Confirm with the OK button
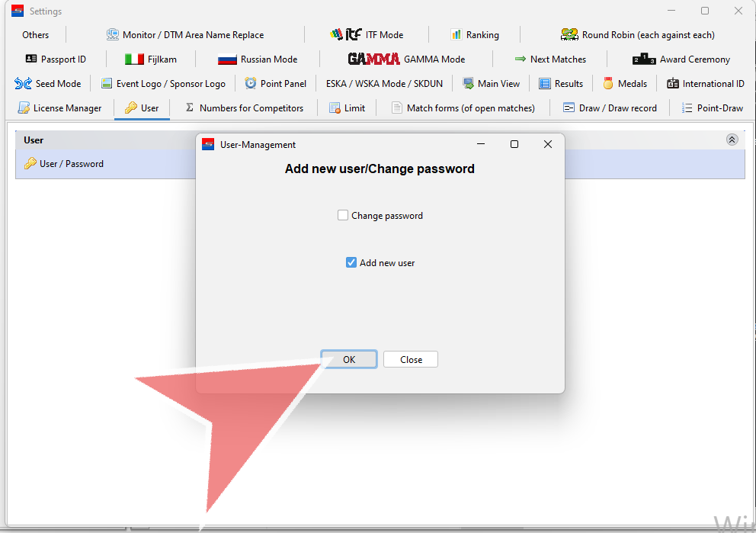This screenshot has height=533, width=756. coord(349,359)
